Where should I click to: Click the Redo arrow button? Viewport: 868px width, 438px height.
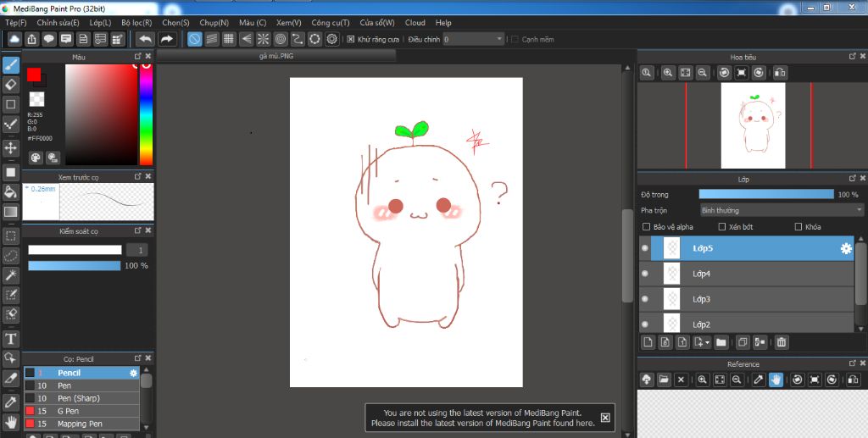click(x=167, y=39)
